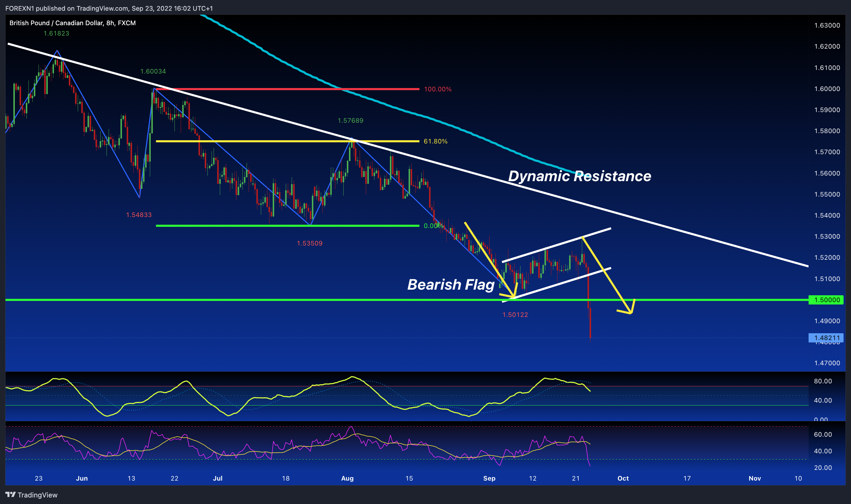Click the 1.55000 price axis value

point(827,194)
